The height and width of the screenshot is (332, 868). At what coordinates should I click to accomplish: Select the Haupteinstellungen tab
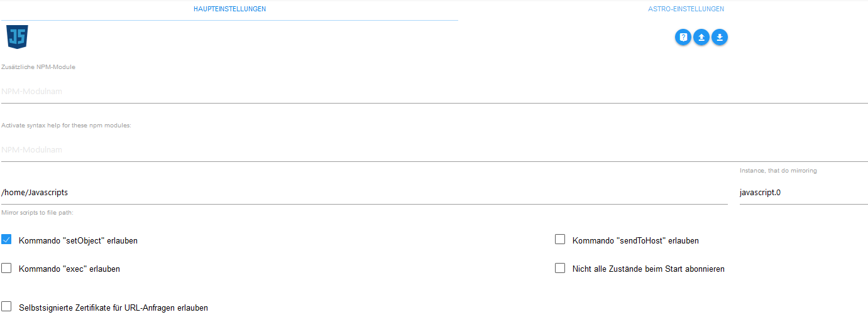tap(229, 9)
